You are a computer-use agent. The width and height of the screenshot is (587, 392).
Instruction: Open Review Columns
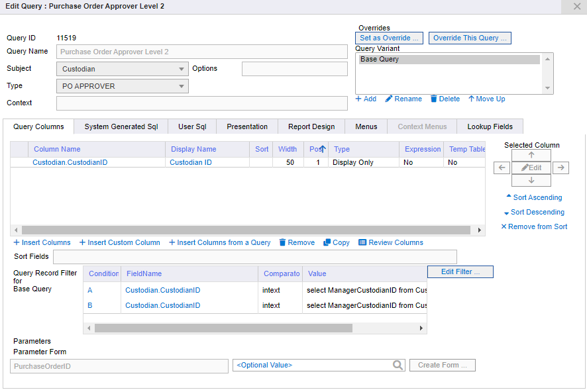(x=390, y=242)
